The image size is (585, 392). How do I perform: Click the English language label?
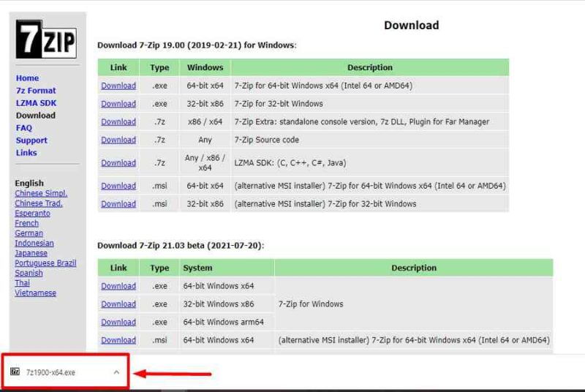pos(29,183)
